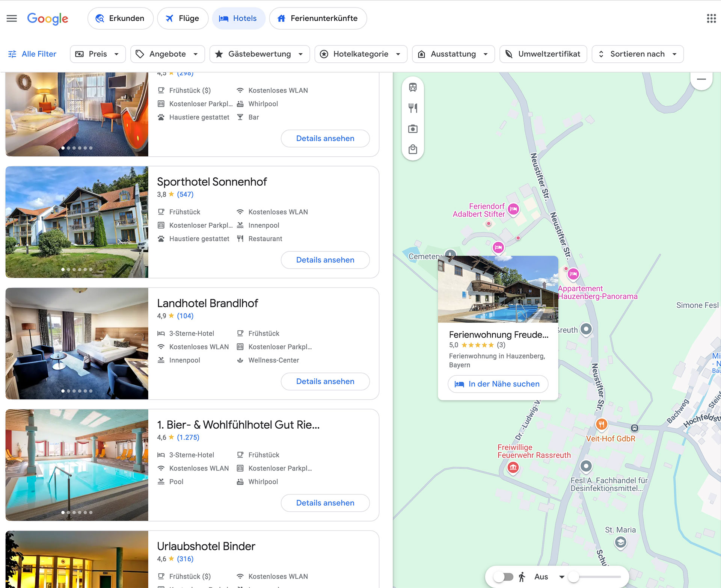The width and height of the screenshot is (721, 588).
Task: Open the Preis filter dropdown
Action: [98, 54]
